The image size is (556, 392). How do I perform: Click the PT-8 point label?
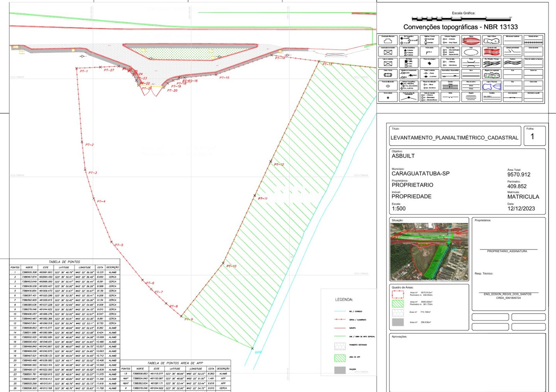pos(174,306)
